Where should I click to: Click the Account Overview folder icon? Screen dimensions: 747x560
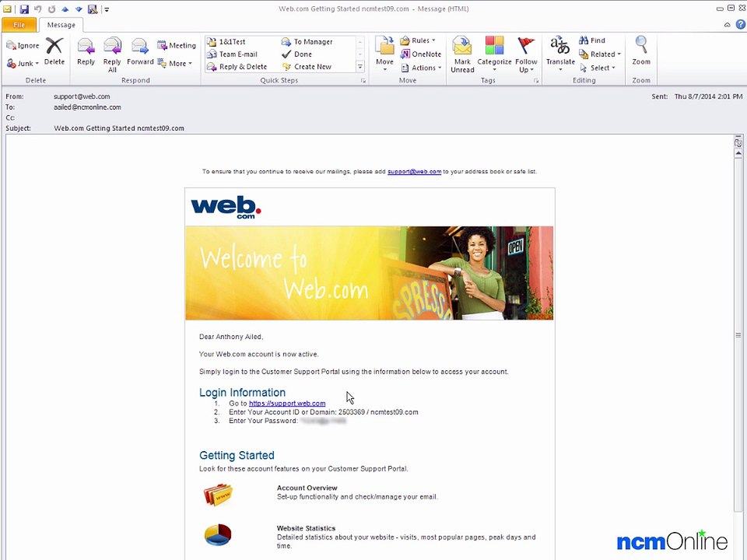tap(218, 495)
